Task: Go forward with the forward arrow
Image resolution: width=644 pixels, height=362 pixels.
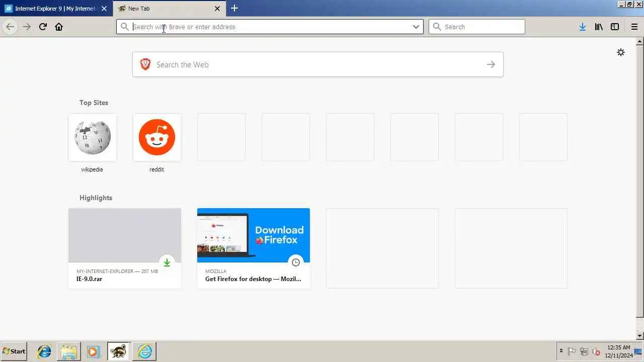Action: (x=27, y=27)
